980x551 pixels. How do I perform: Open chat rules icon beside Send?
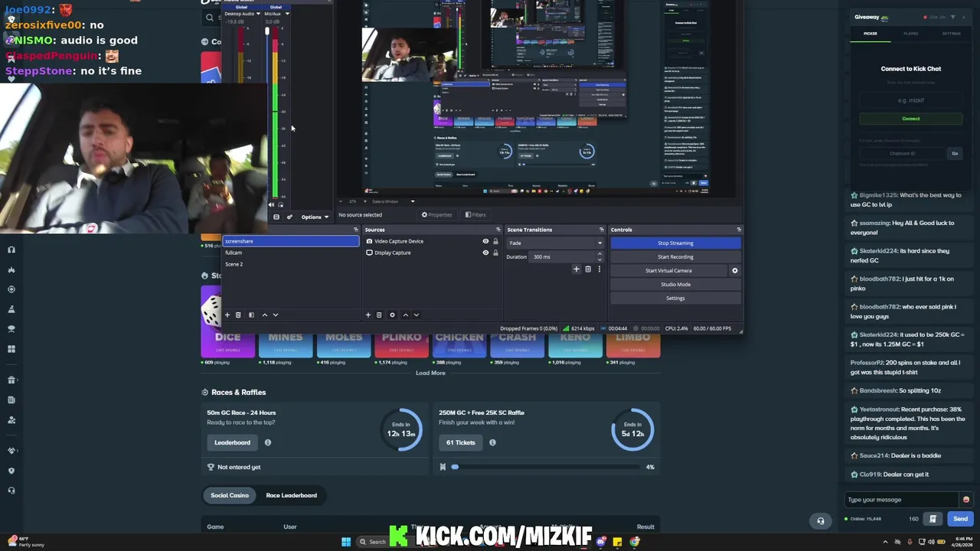933,519
